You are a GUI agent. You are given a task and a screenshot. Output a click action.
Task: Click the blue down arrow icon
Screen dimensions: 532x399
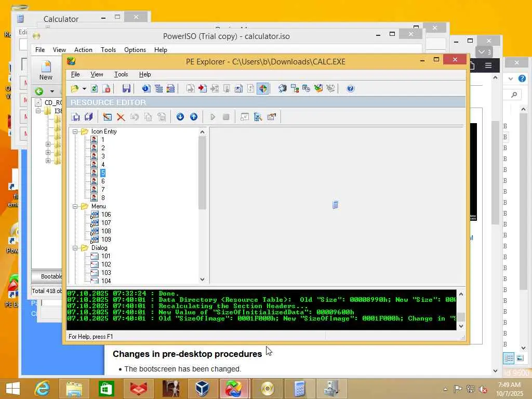tap(180, 117)
